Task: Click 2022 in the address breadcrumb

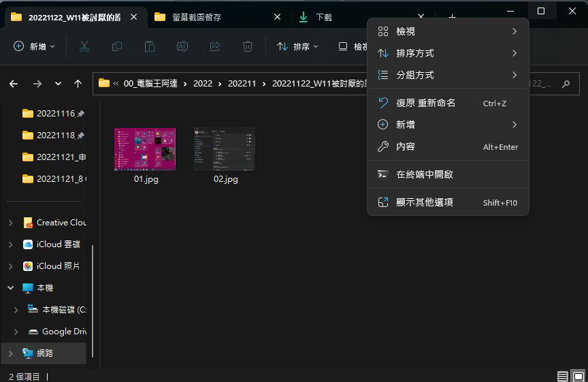Action: (203, 84)
